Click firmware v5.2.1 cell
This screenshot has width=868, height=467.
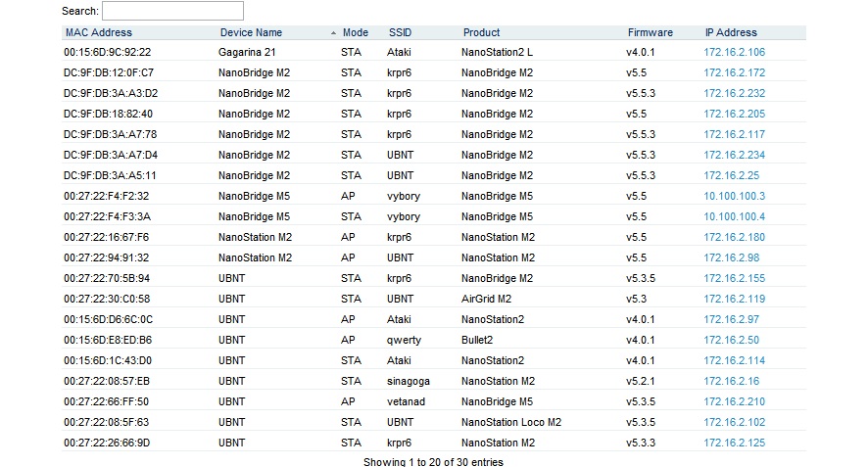pyautogui.click(x=641, y=381)
